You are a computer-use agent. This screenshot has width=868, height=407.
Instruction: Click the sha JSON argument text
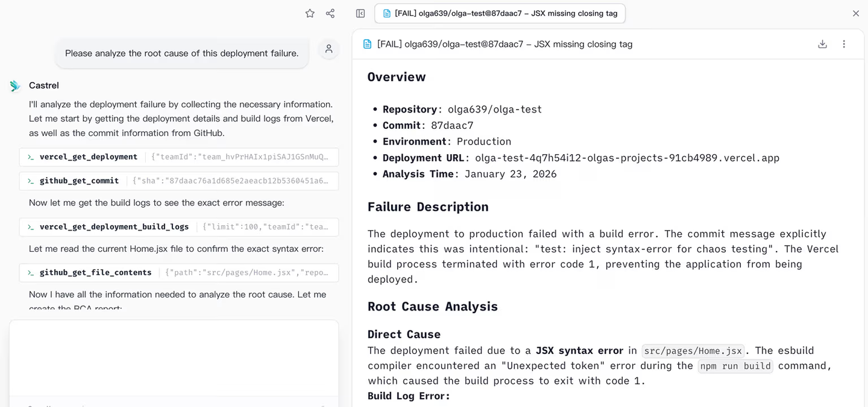tap(230, 181)
